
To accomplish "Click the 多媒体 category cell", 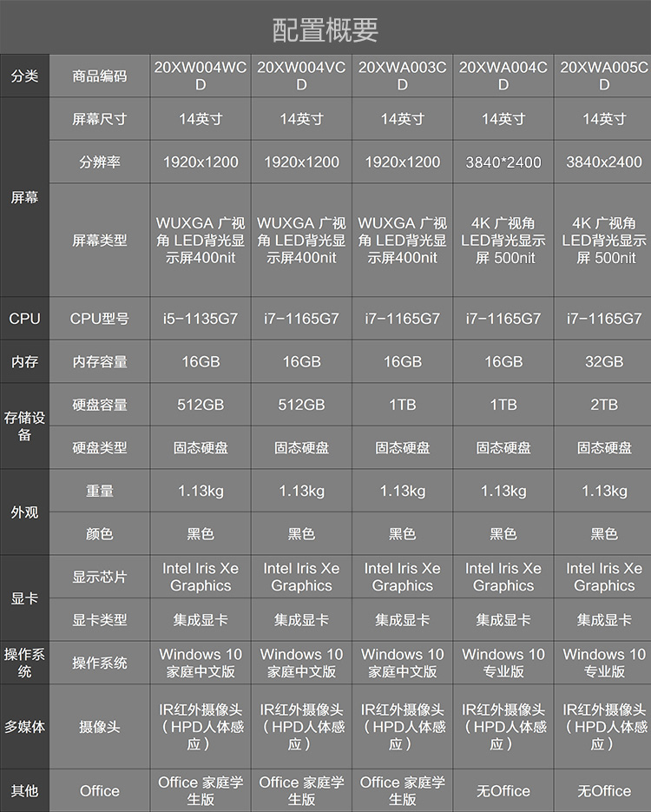I will pyautogui.click(x=24, y=727).
